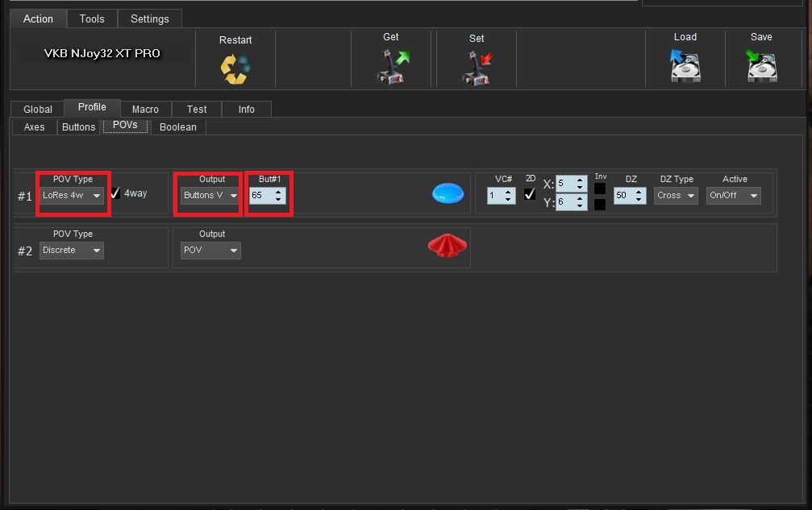This screenshot has height=510, width=812.
Task: Click the #1 row number label
Action: [x=25, y=197]
